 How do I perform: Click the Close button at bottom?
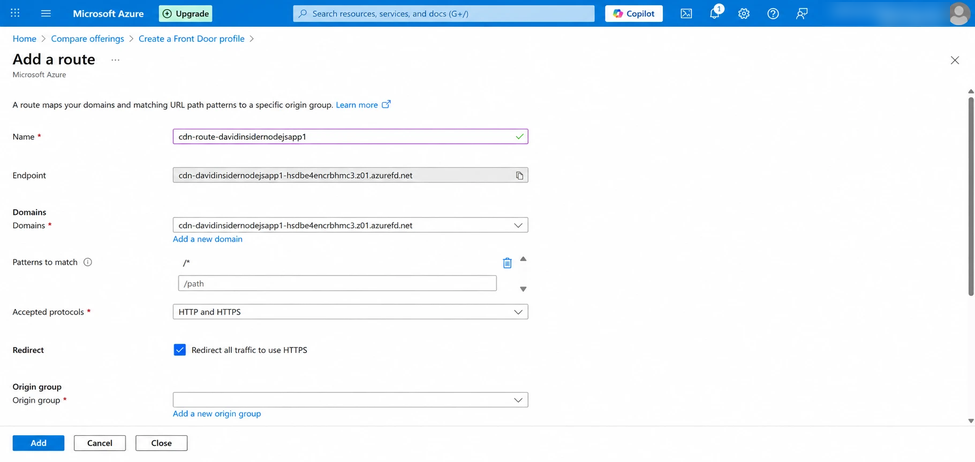click(x=161, y=443)
